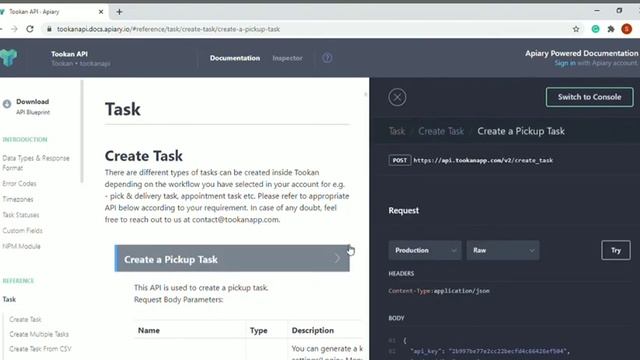The image size is (640, 360).
Task: Open NPM Module in sidebar
Action: [x=21, y=246]
